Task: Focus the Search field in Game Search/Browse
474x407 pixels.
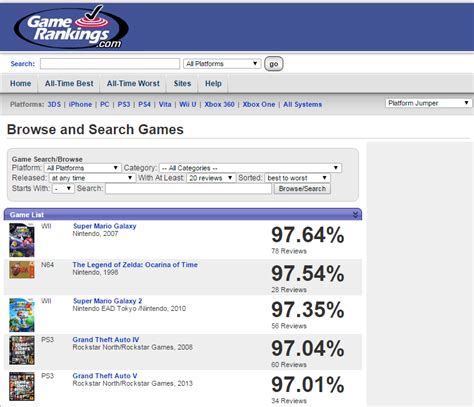Action: click(188, 189)
